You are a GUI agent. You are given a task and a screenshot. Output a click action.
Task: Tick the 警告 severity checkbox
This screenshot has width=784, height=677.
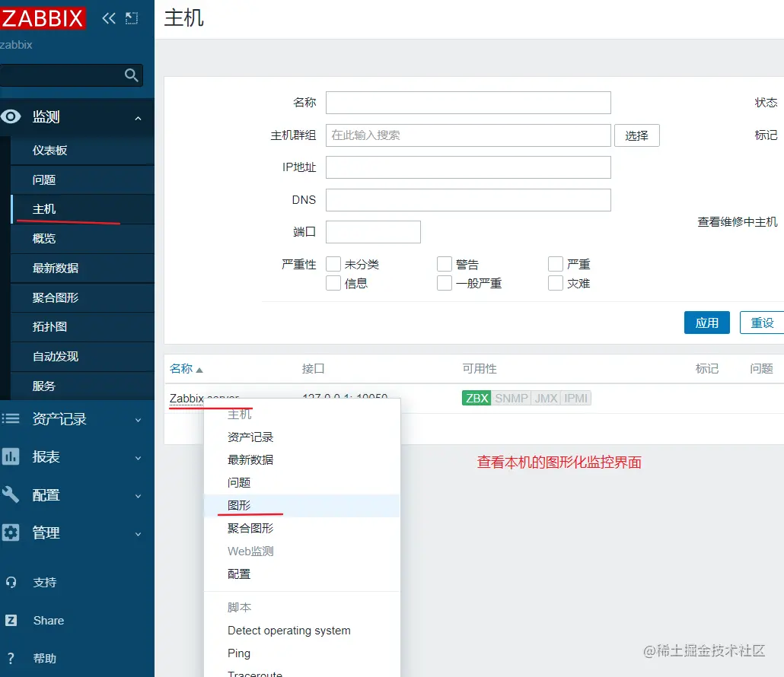coord(445,264)
